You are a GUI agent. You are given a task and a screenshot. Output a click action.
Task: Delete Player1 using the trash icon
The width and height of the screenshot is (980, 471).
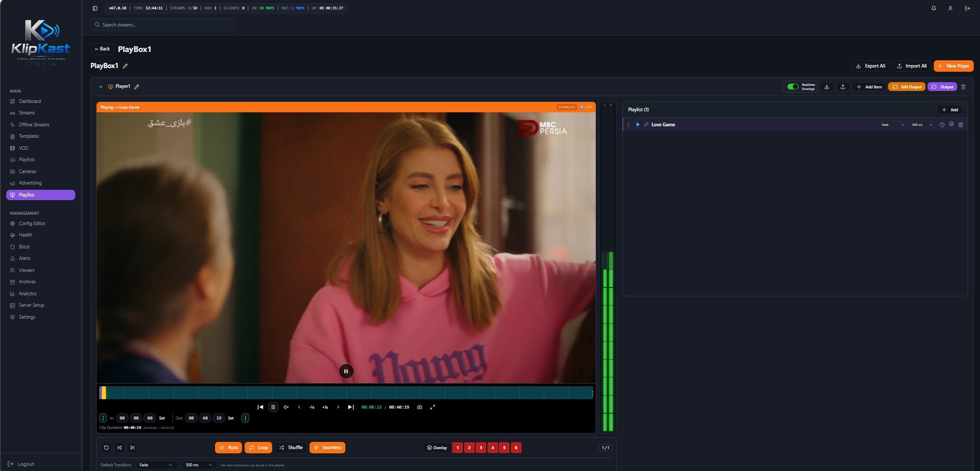(963, 87)
